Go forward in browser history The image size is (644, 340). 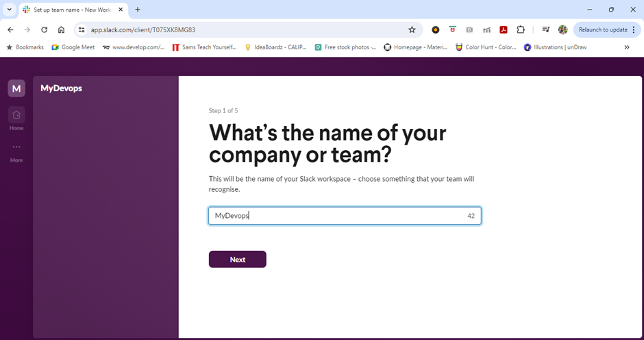coord(27,29)
